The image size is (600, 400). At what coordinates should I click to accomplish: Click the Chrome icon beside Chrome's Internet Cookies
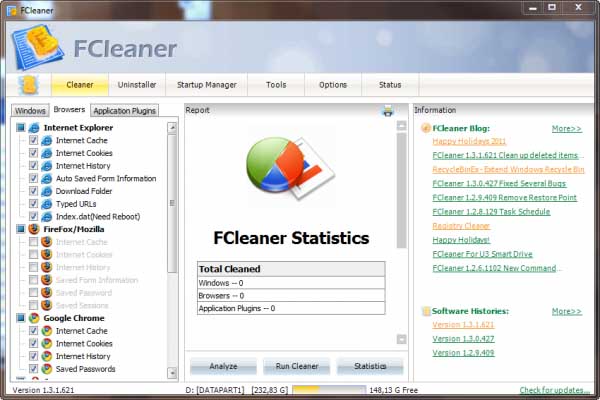click(47, 343)
